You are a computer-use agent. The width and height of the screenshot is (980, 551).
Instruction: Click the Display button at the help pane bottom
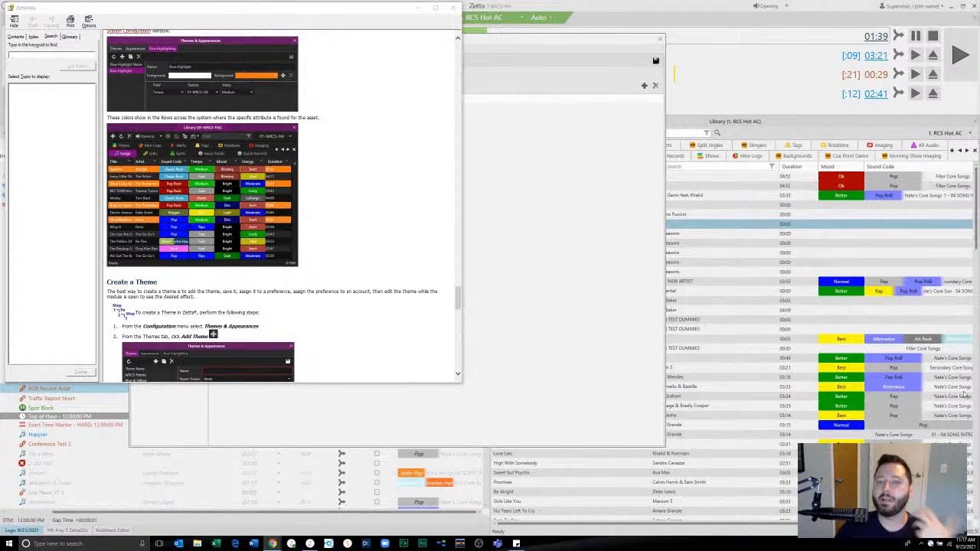coord(81,372)
